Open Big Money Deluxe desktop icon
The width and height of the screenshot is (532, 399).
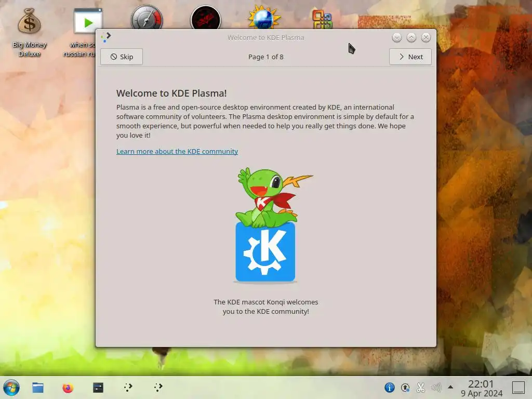click(x=30, y=33)
